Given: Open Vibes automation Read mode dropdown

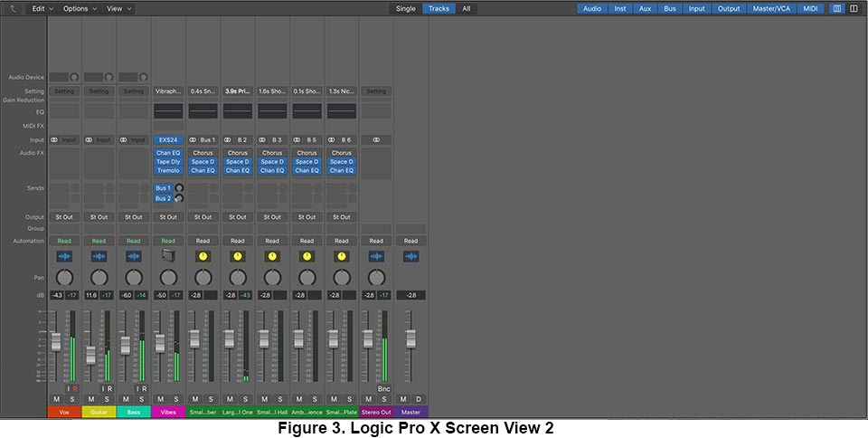Looking at the screenshot, I should click(168, 241).
